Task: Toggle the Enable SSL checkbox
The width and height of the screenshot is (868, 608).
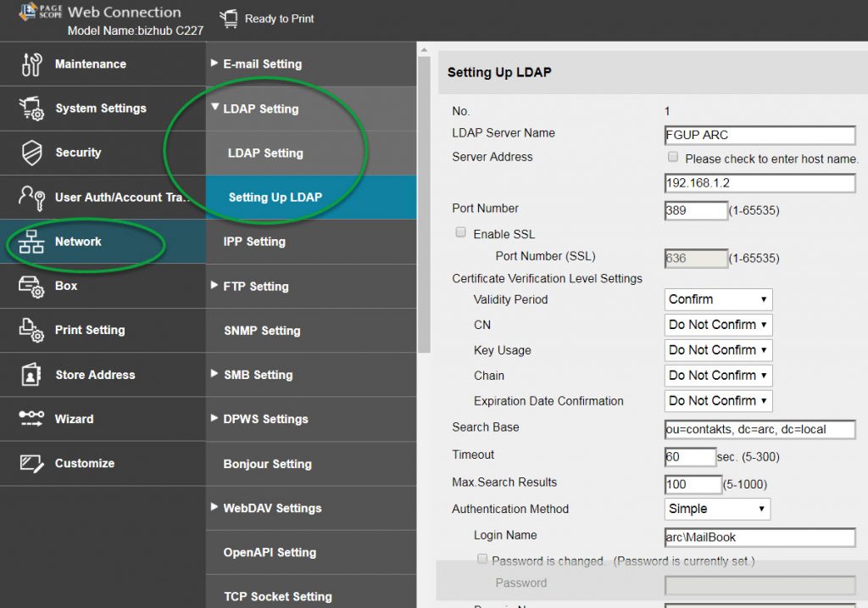Action: click(x=461, y=232)
